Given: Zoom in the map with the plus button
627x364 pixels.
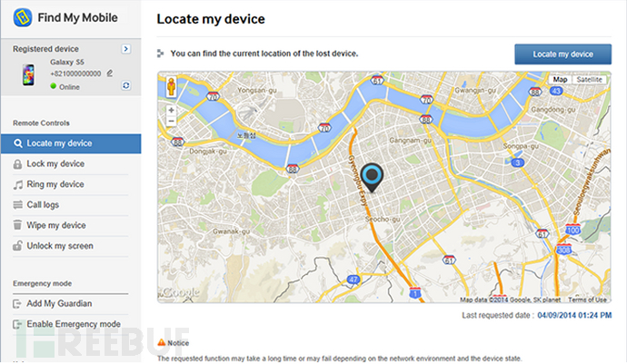Looking at the screenshot, I should click(171, 110).
